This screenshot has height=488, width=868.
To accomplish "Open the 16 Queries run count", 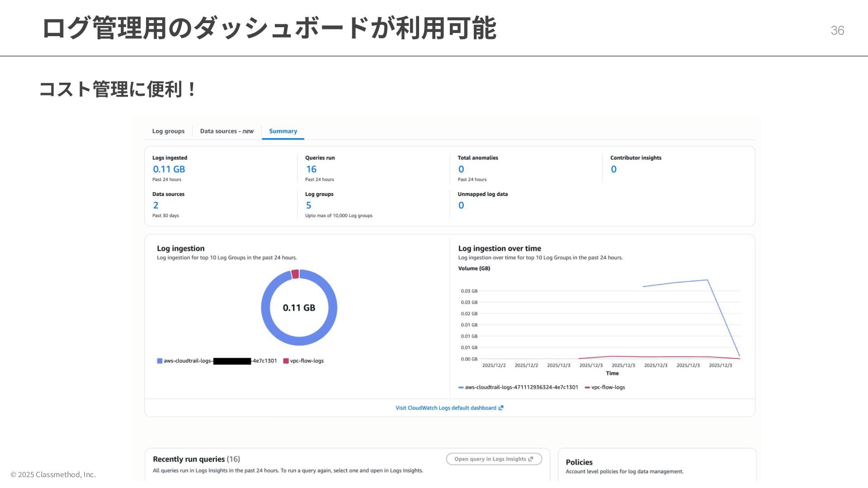I will coord(311,169).
